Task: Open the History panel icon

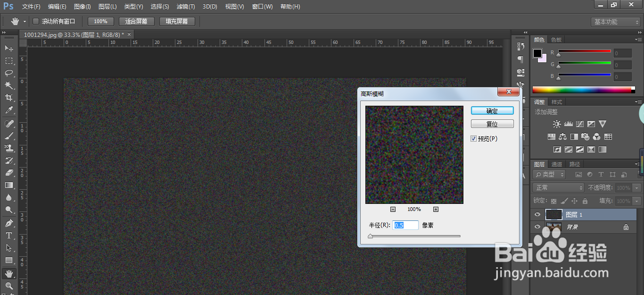Action: (520, 46)
